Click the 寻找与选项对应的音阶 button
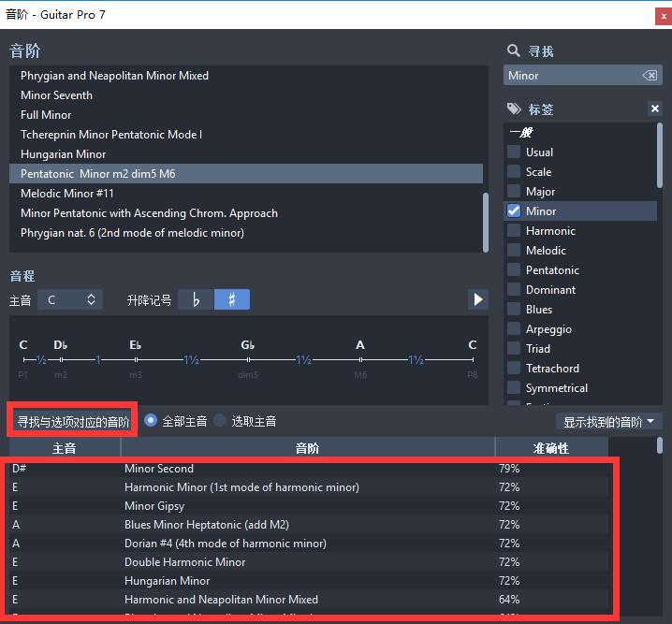The height and width of the screenshot is (624, 672). 74,422
